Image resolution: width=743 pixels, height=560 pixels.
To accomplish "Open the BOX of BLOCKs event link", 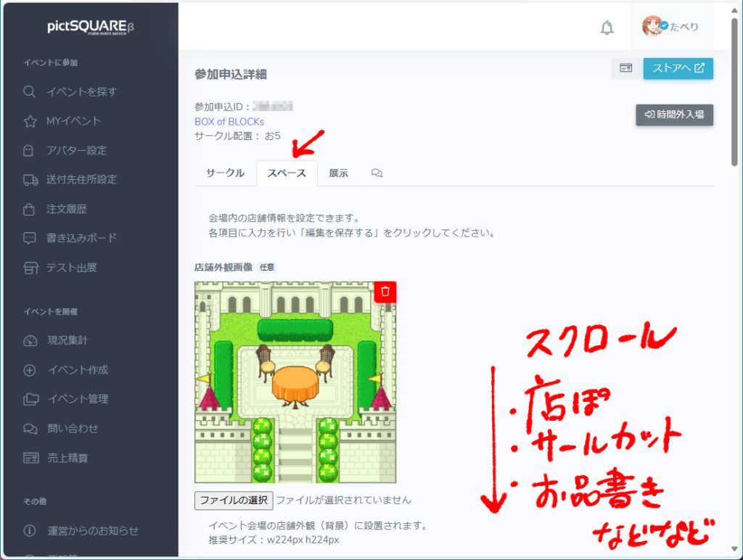I will [x=229, y=121].
